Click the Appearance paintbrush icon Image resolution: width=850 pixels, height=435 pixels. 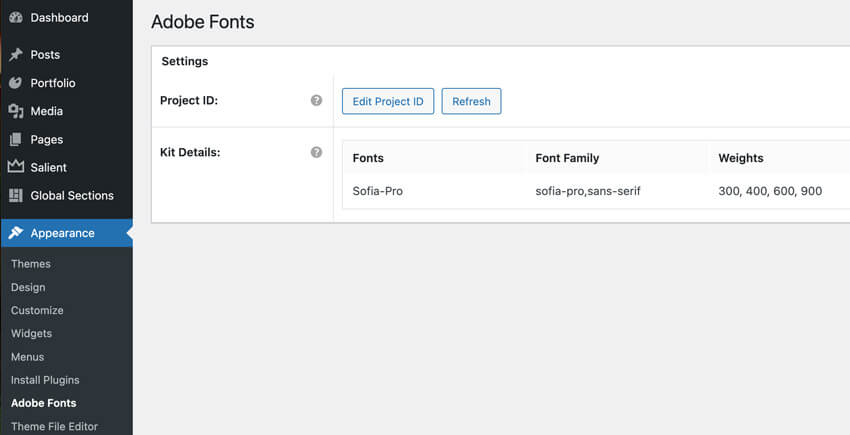click(16, 233)
